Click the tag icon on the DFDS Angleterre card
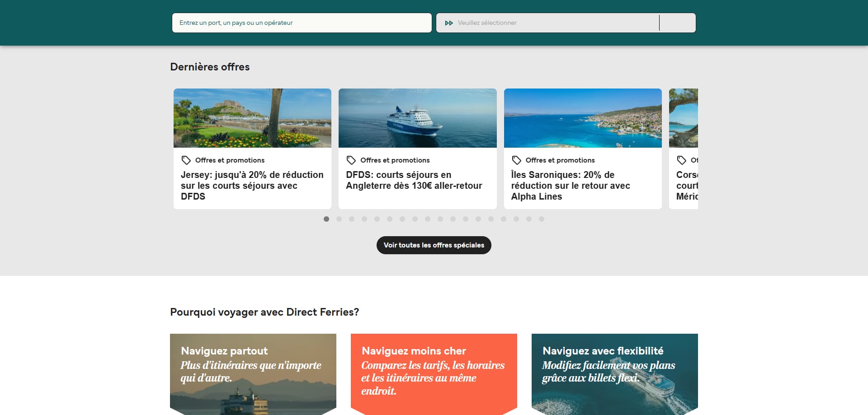The height and width of the screenshot is (415, 868). pyautogui.click(x=351, y=160)
